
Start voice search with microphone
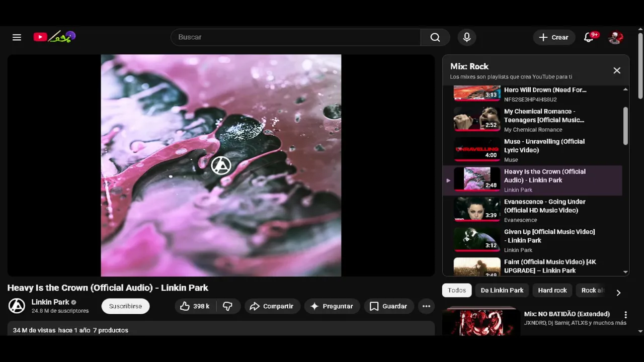(467, 37)
